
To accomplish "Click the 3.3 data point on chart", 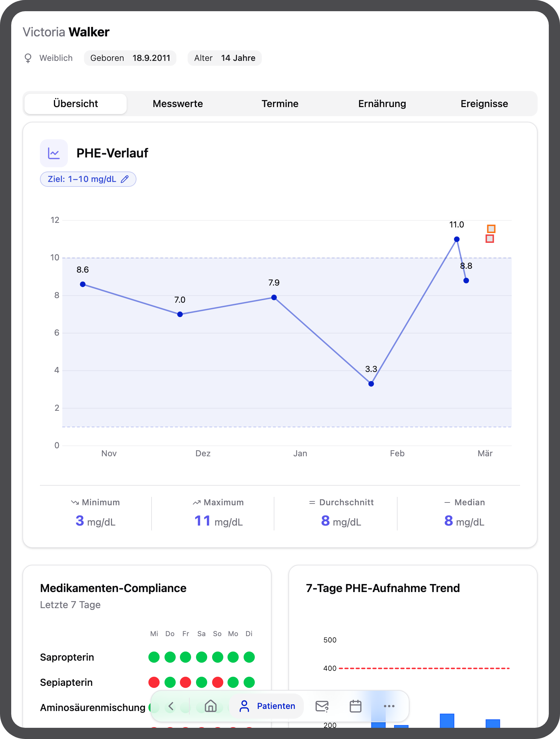I will click(371, 384).
